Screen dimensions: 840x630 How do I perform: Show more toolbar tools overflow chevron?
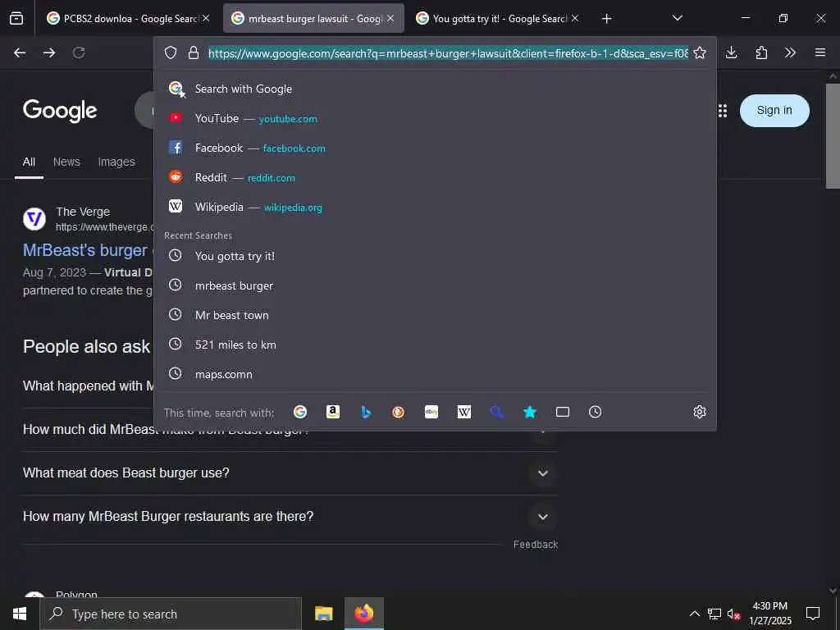[x=790, y=52]
